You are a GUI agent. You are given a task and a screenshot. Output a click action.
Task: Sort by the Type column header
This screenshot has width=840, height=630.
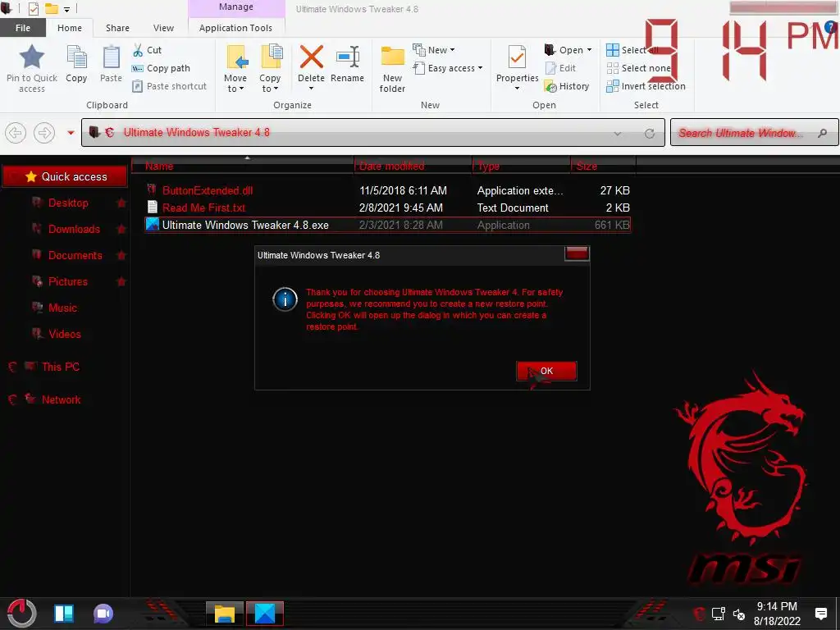521,166
